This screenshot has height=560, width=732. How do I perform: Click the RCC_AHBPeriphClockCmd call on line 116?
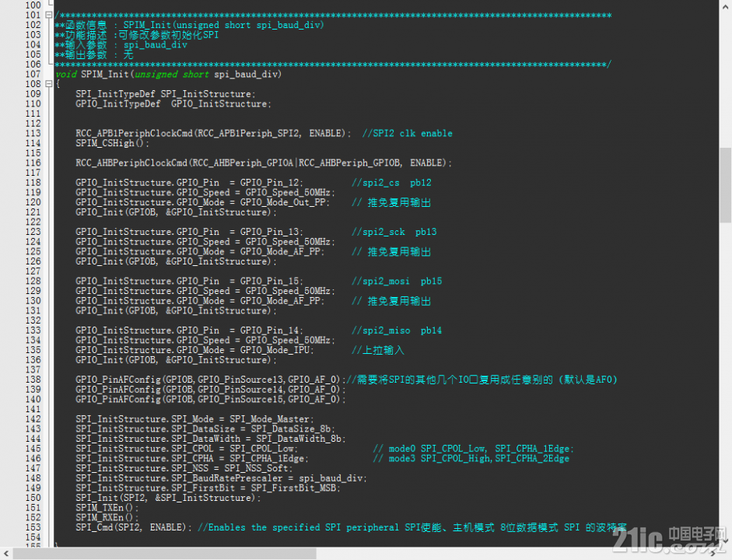[x=264, y=163]
